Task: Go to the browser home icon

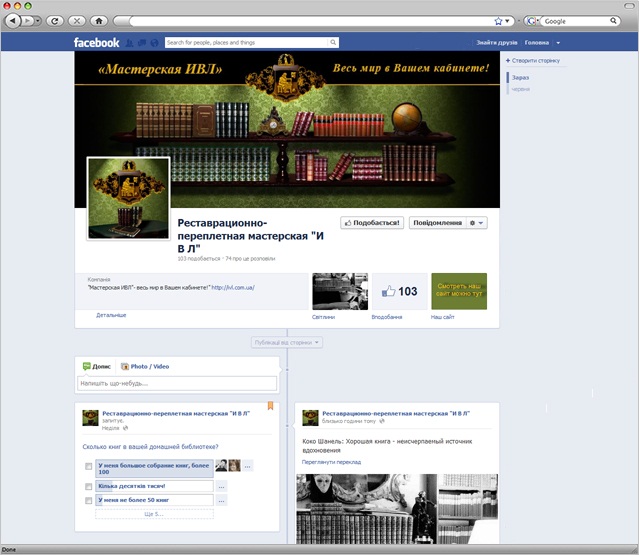Action: coord(99,21)
